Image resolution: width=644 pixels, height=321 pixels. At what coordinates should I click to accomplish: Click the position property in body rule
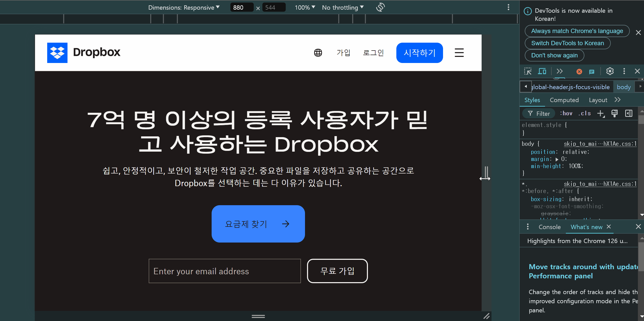pyautogui.click(x=543, y=152)
